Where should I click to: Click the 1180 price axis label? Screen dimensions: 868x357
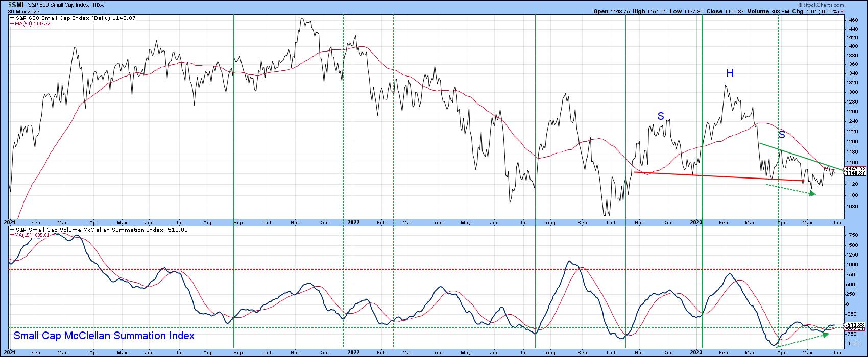point(852,152)
